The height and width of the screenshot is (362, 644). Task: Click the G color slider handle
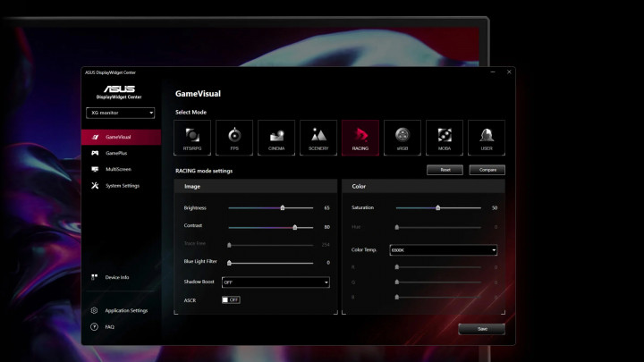[397, 282]
